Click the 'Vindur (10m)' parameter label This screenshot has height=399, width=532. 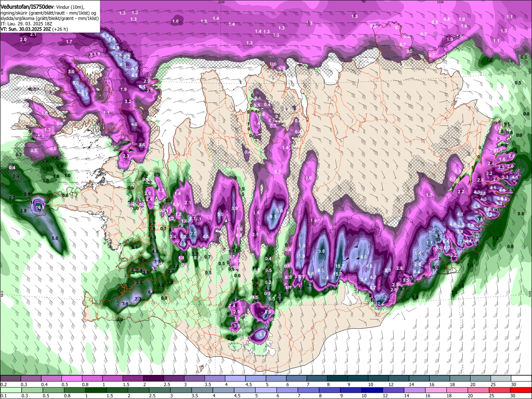point(71,7)
